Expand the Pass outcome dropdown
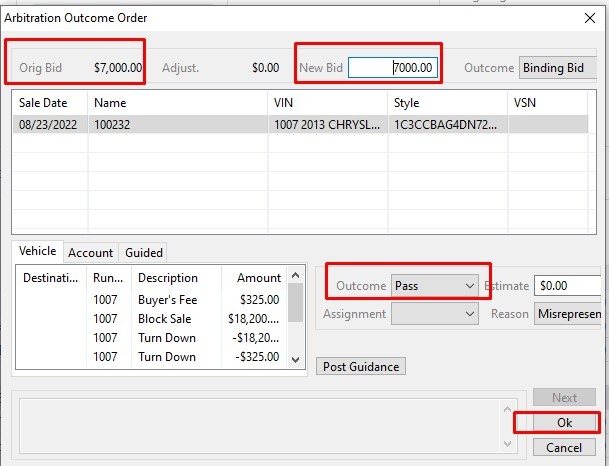 pyautogui.click(x=435, y=286)
